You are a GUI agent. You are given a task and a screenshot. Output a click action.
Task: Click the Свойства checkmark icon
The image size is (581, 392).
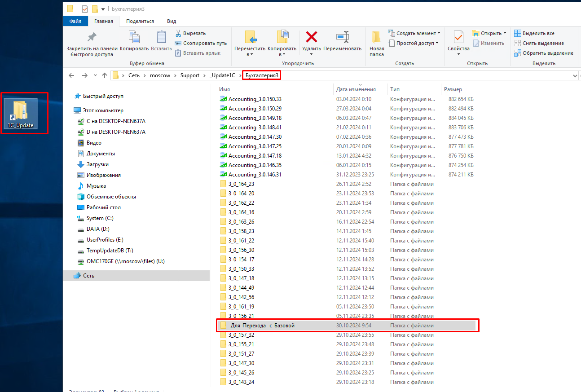pos(458,37)
